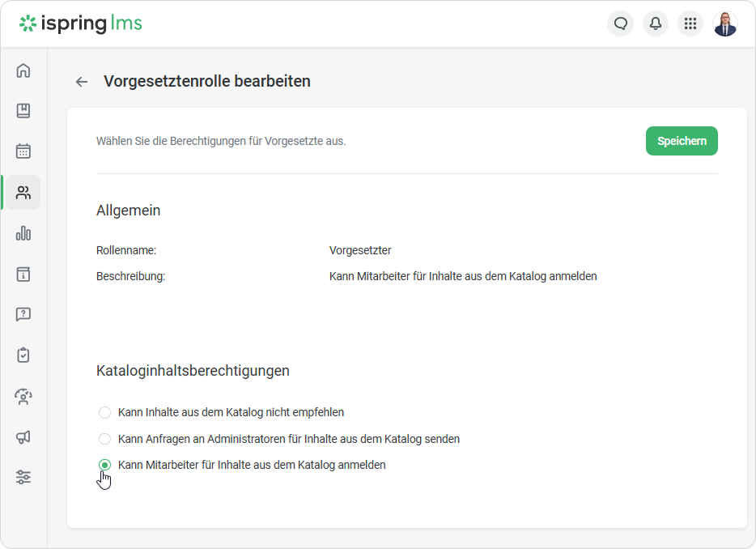Screen dimensions: 756x549
Task: Click the Speichern button
Action: point(682,141)
